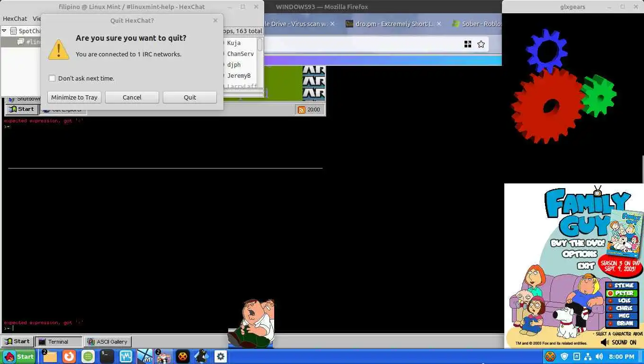This screenshot has height=364, width=644.
Task: Click the removable drive eject tray icon
Action: pos(576,356)
